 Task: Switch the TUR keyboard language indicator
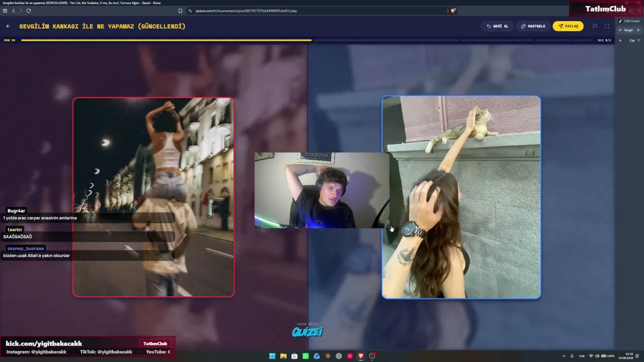(582, 356)
